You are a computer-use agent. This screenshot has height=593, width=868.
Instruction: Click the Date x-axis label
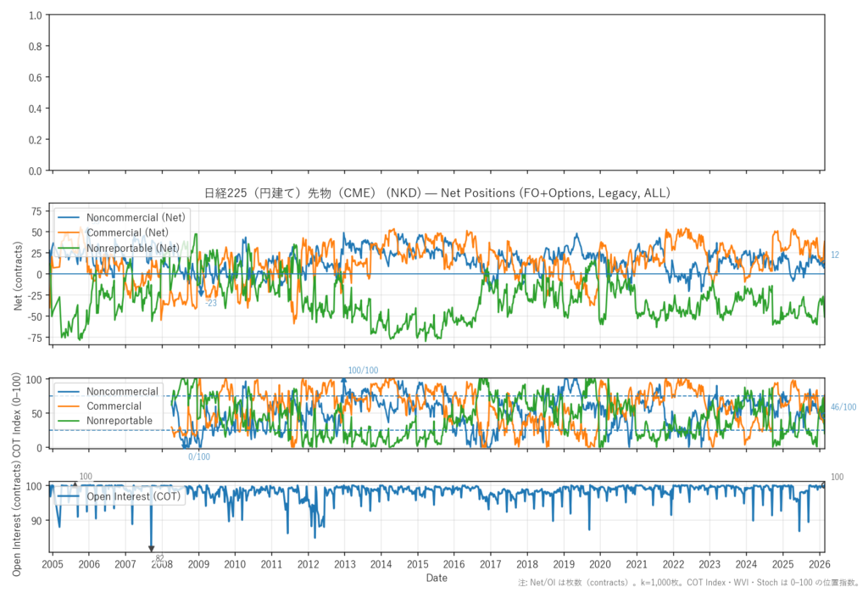(437, 579)
